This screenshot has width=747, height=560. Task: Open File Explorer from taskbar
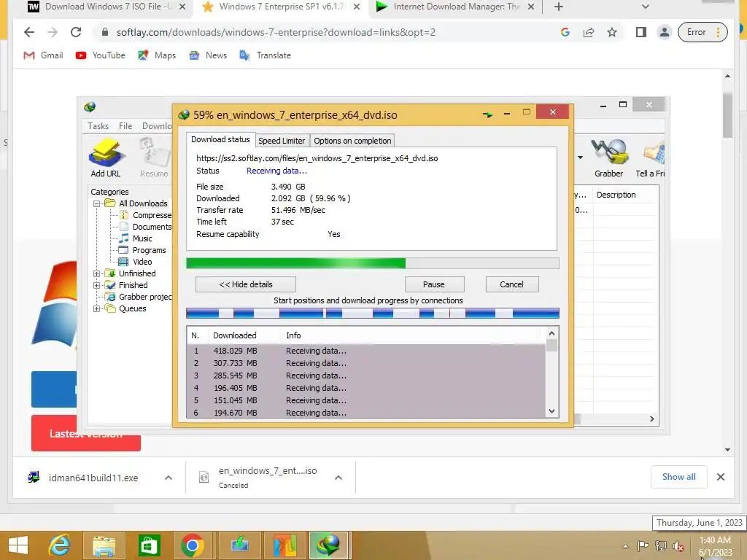(104, 545)
